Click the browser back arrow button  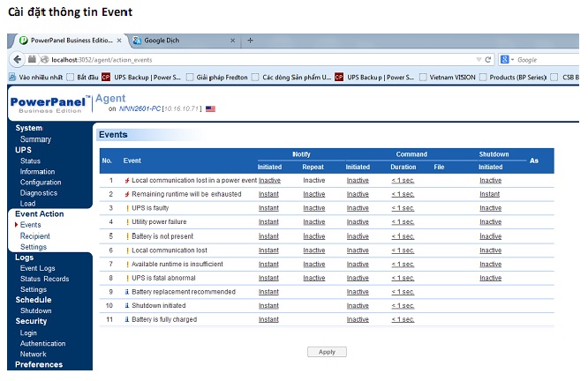coord(18,59)
